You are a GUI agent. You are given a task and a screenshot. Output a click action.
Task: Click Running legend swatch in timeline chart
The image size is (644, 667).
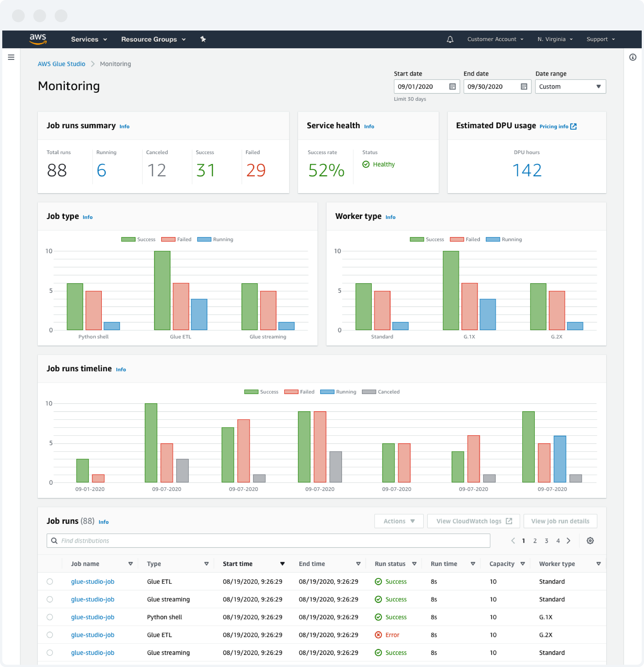pos(327,392)
